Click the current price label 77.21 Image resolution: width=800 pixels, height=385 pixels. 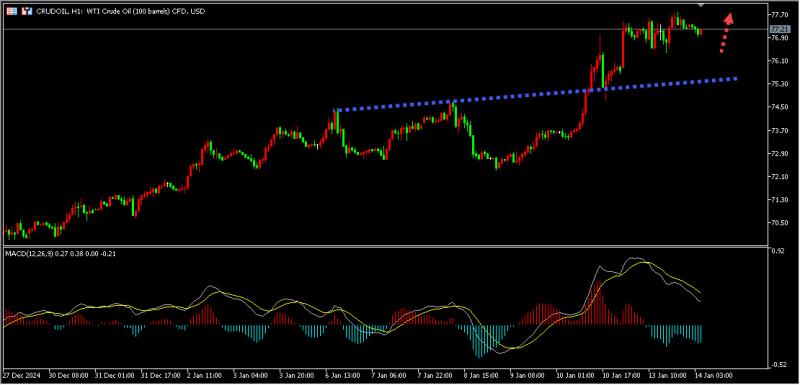(780, 29)
